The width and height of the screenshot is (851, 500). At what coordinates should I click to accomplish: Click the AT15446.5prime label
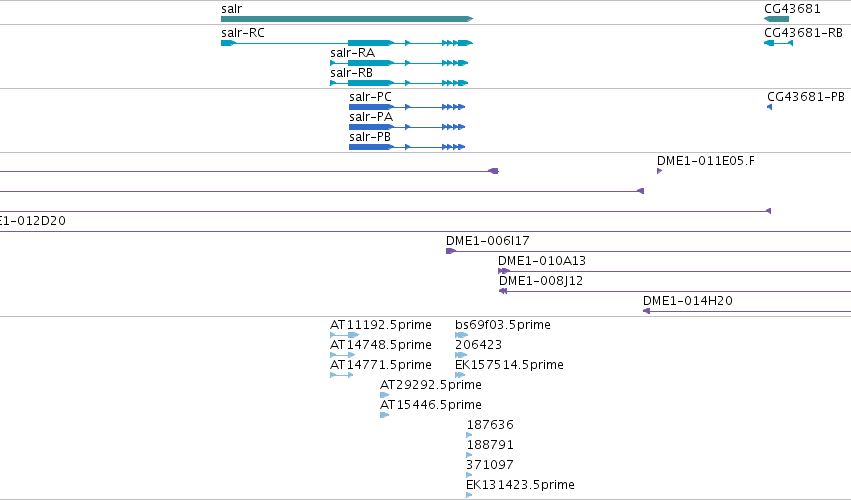[x=431, y=405]
